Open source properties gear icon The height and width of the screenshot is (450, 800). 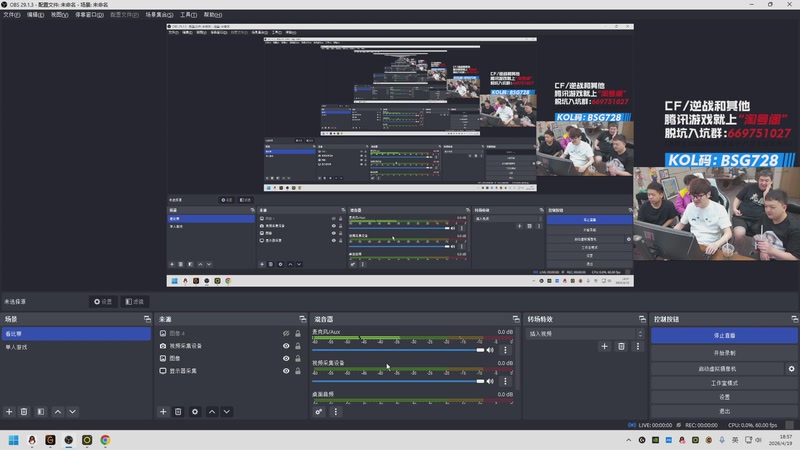tap(195, 412)
